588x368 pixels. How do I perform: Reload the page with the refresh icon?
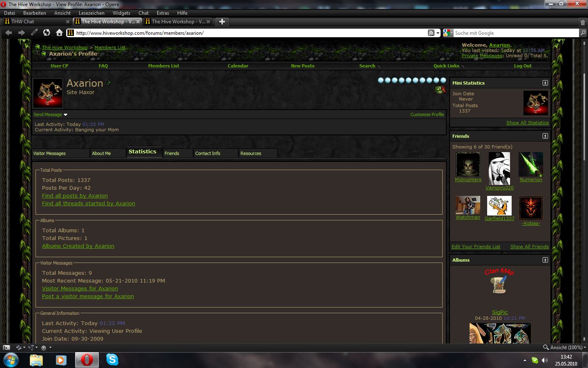click(47, 33)
